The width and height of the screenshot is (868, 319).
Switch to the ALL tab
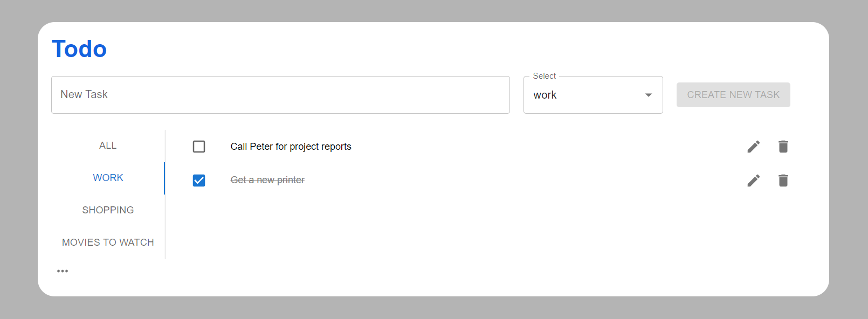tap(108, 145)
